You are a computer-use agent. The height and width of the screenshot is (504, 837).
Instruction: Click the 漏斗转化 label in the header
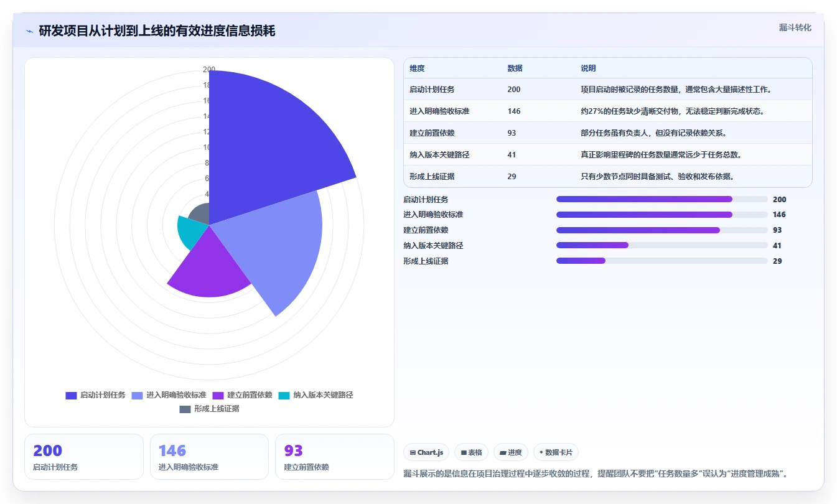[795, 28]
